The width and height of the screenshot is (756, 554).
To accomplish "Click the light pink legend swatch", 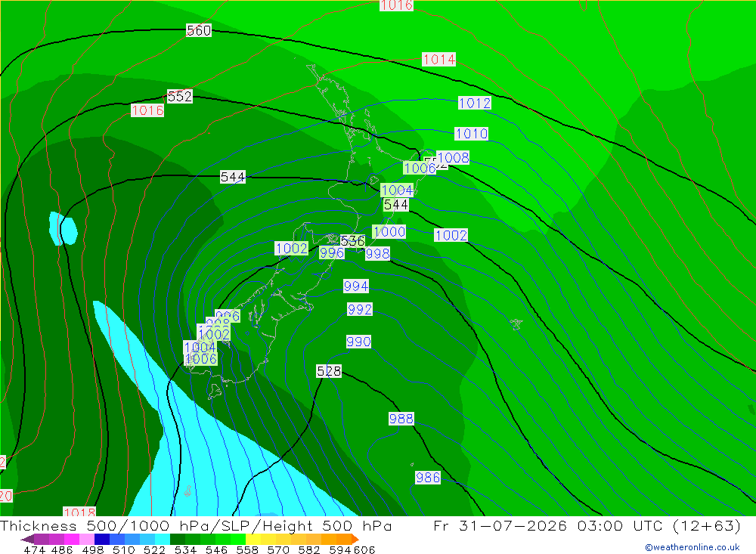I will tap(87, 539).
